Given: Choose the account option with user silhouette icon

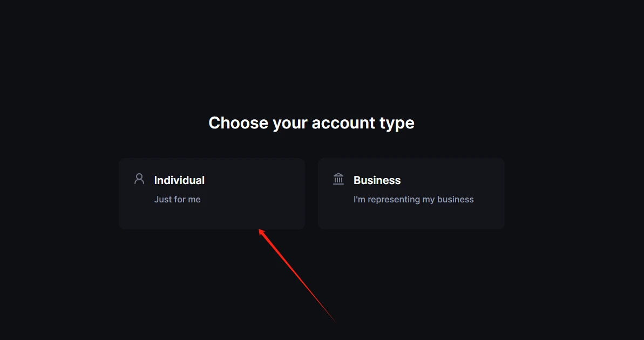Looking at the screenshot, I should coord(212,193).
